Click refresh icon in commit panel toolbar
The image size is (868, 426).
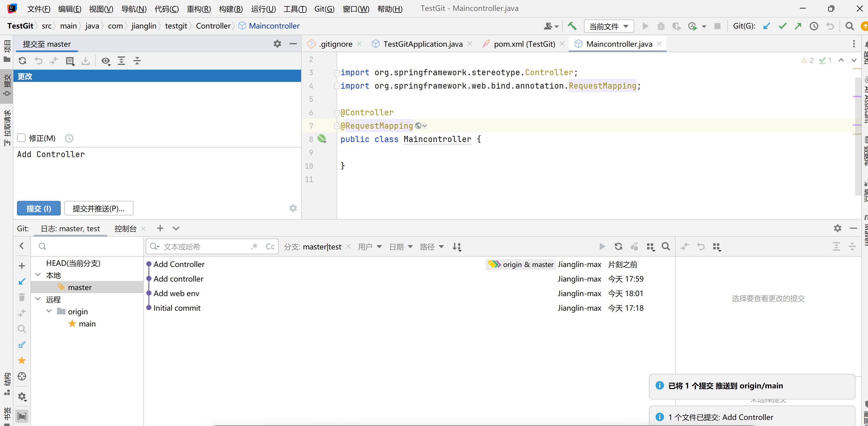[22, 61]
